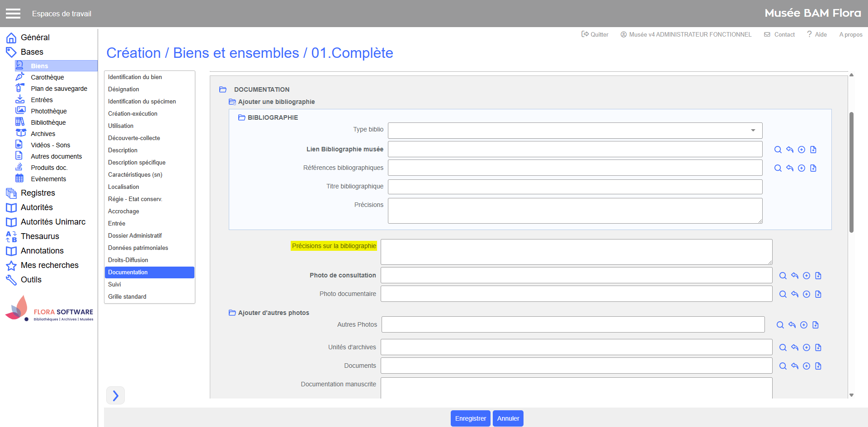Click the form's vertical scrollbar thumb
Screen dimensions: 868x427
click(x=851, y=172)
